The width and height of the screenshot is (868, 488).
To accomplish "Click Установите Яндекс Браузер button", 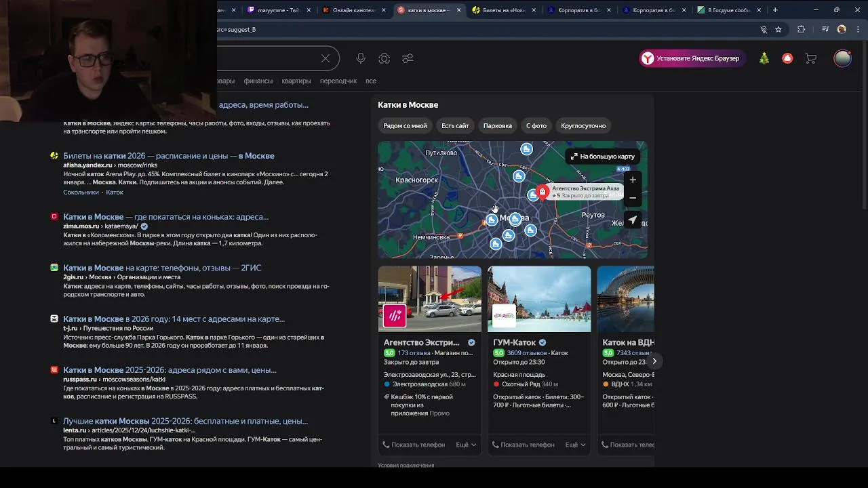I will tap(692, 58).
